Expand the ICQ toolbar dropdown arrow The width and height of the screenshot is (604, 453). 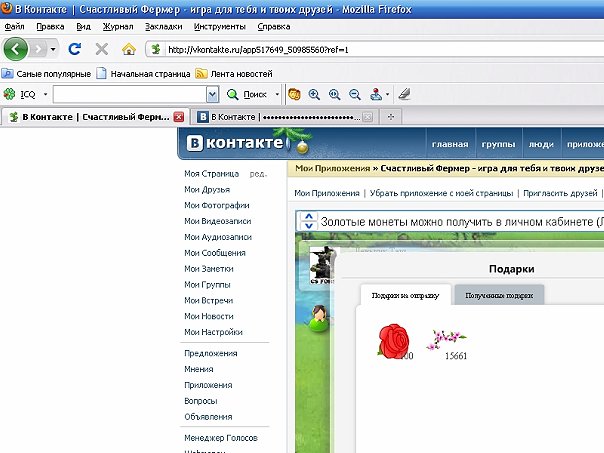coord(45,94)
